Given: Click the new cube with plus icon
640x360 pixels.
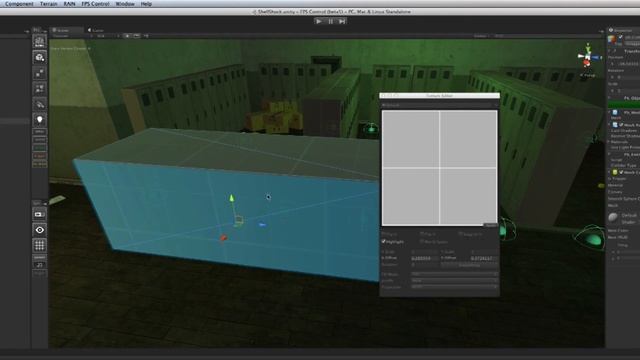Looking at the screenshot, I should (40, 58).
